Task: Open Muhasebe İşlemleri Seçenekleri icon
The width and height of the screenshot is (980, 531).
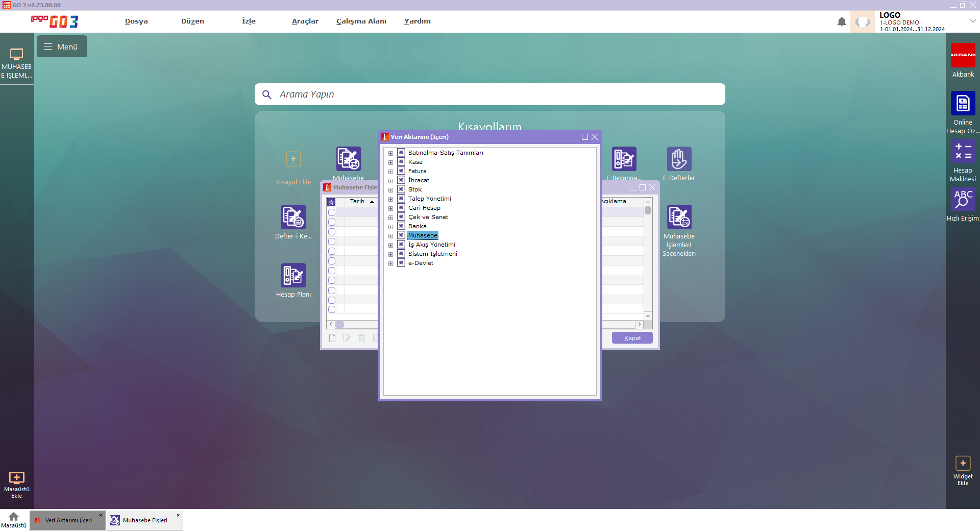Action: [x=679, y=218]
